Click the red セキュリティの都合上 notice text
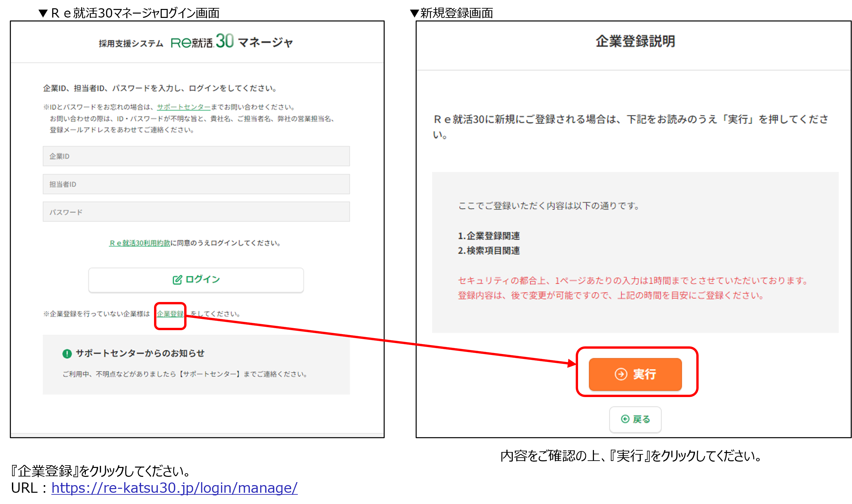 (633, 288)
